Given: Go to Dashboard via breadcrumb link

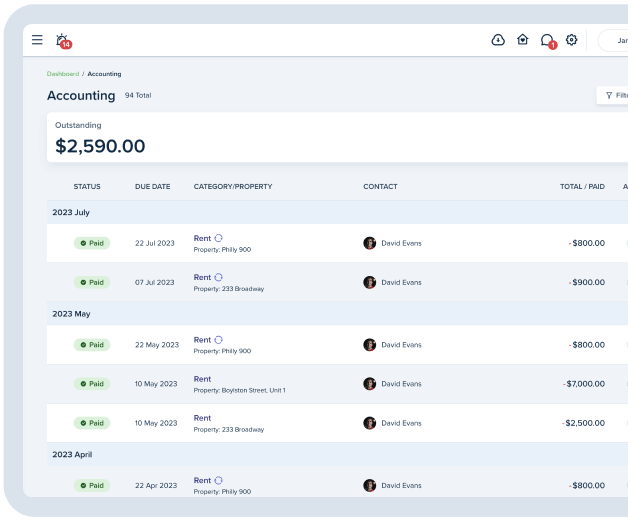Looking at the screenshot, I should click(x=62, y=74).
